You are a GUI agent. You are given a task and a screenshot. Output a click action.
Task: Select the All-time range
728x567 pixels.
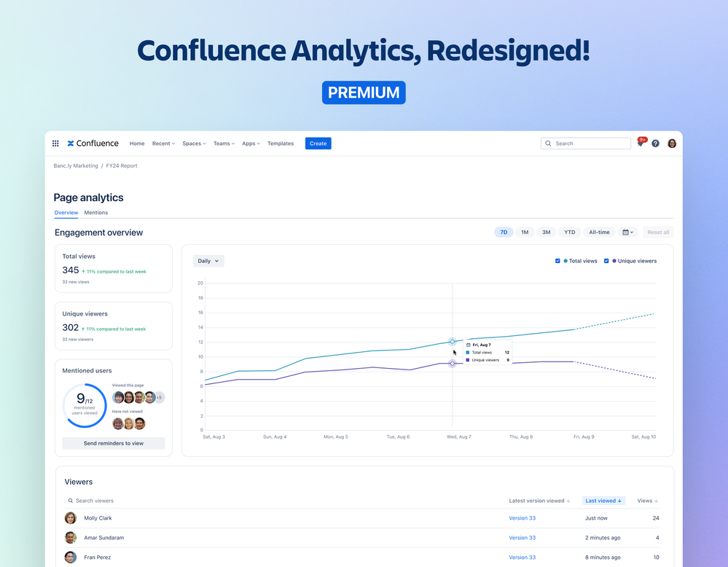(600, 232)
